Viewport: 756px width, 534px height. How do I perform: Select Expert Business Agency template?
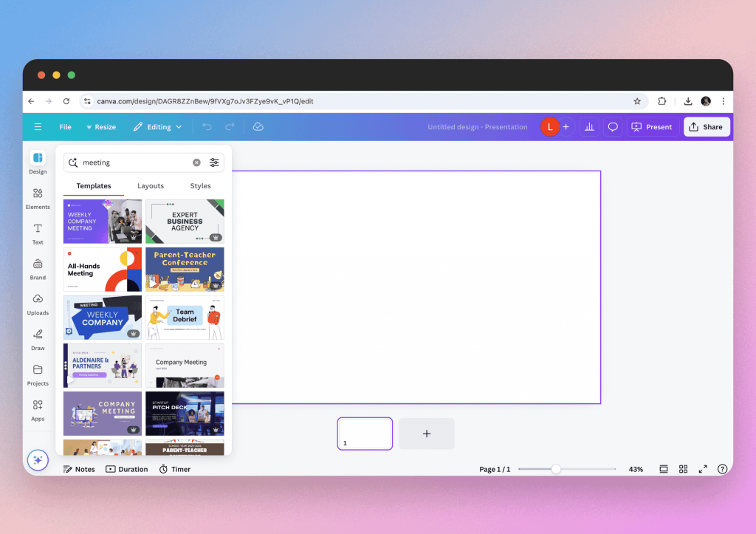(x=185, y=222)
